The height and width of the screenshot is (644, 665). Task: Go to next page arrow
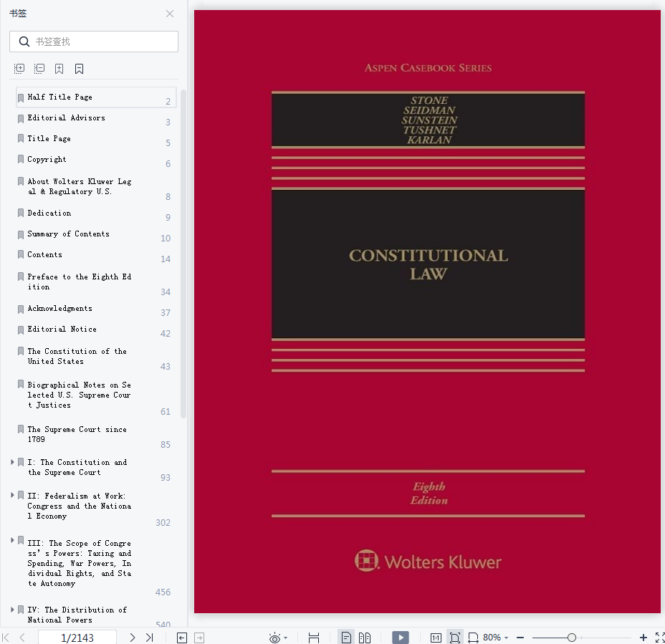133,638
